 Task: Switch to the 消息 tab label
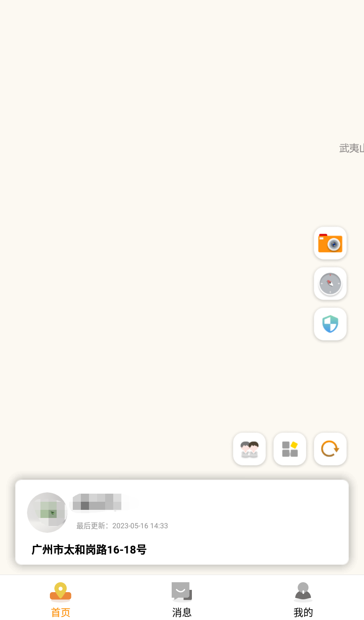click(182, 612)
